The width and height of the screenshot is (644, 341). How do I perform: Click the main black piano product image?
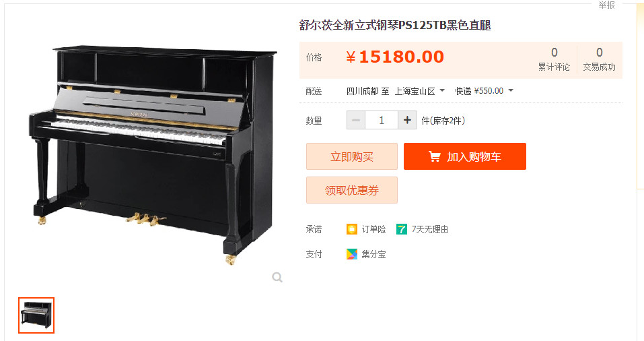(x=153, y=154)
